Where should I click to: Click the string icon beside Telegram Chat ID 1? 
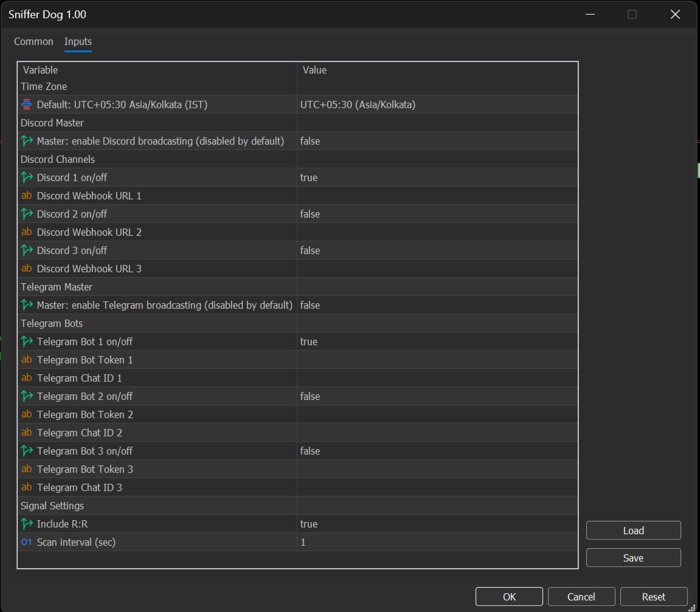click(27, 378)
